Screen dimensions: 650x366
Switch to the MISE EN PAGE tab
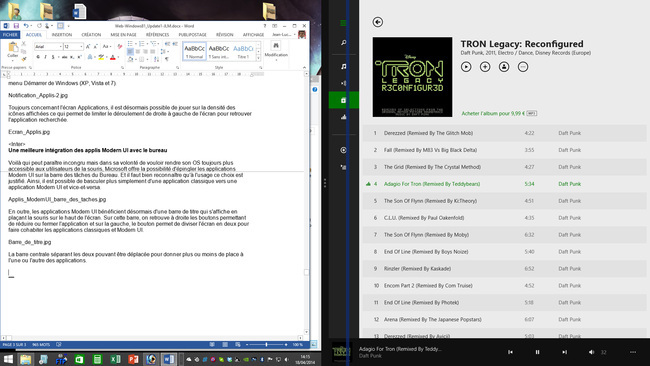pyautogui.click(x=124, y=35)
